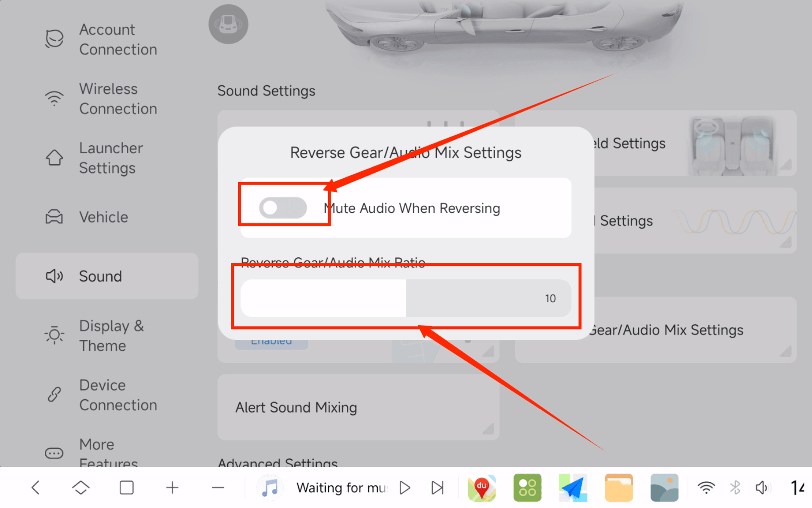The image size is (812, 508).
Task: Toggle Mute Audio When Reversing switch
Action: (x=283, y=208)
